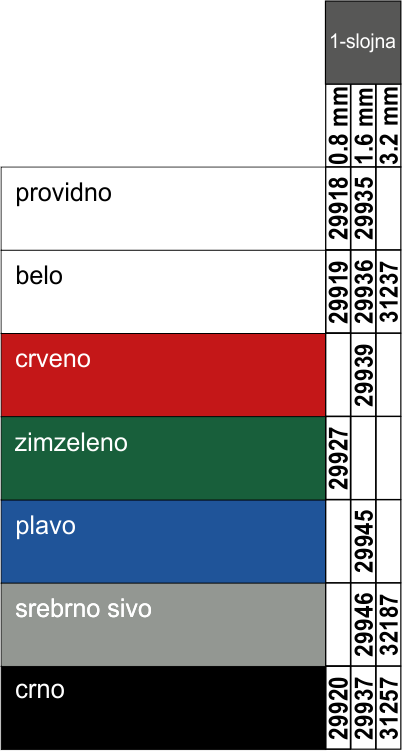Select the srebrno sivo gray swatch
Viewport: 402px width, 751px height.
point(163,625)
